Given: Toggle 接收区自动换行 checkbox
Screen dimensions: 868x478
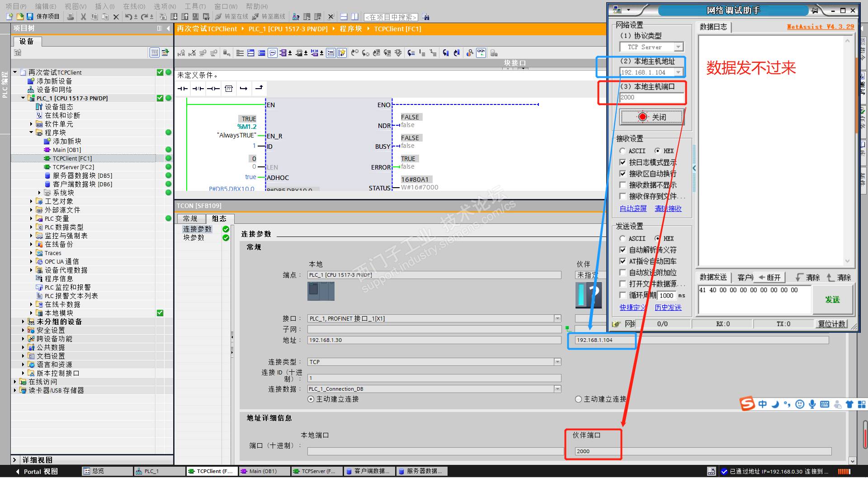Looking at the screenshot, I should (x=623, y=174).
